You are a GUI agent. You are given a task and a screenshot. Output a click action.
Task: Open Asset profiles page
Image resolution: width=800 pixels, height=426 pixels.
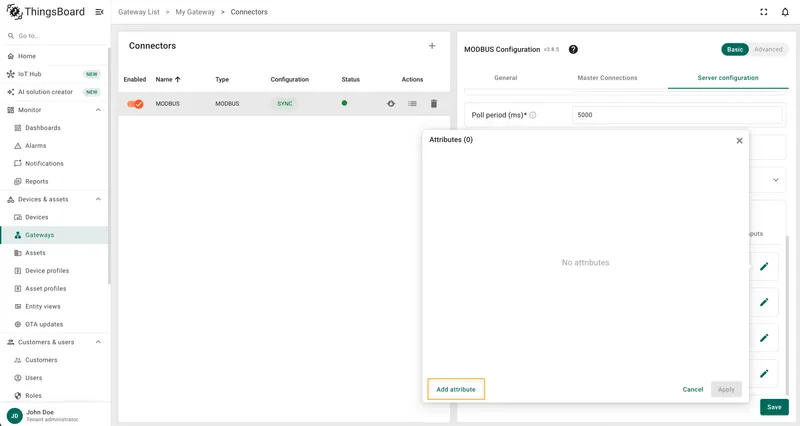[x=54, y=288]
